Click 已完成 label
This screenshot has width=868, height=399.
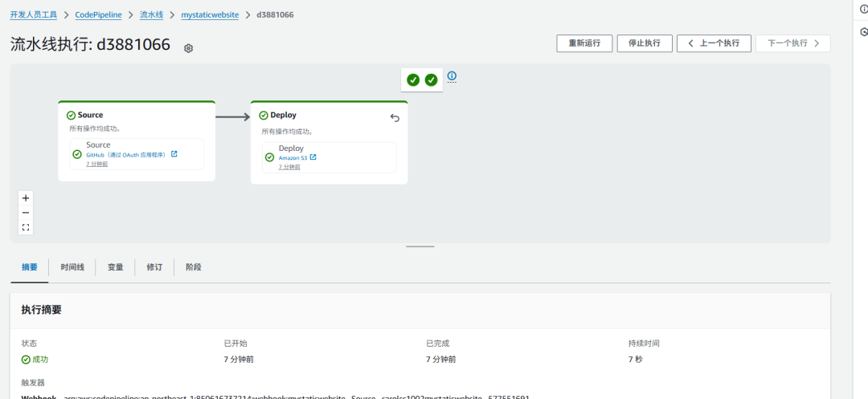point(438,343)
